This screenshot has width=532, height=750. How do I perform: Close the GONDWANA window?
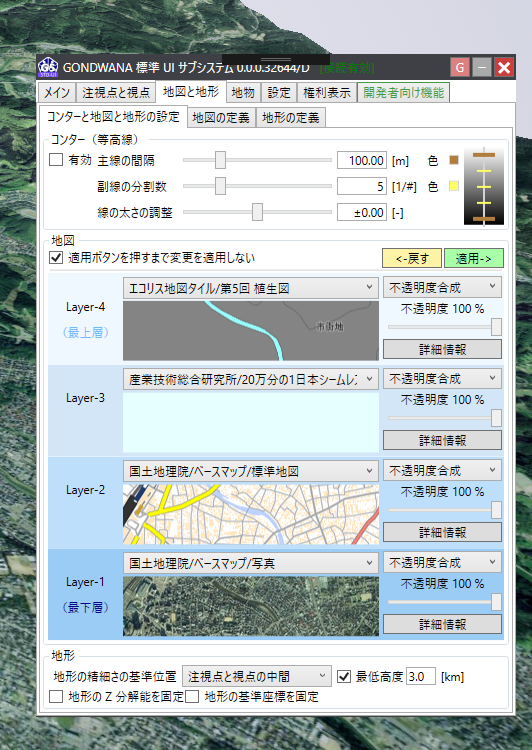pyautogui.click(x=504, y=67)
